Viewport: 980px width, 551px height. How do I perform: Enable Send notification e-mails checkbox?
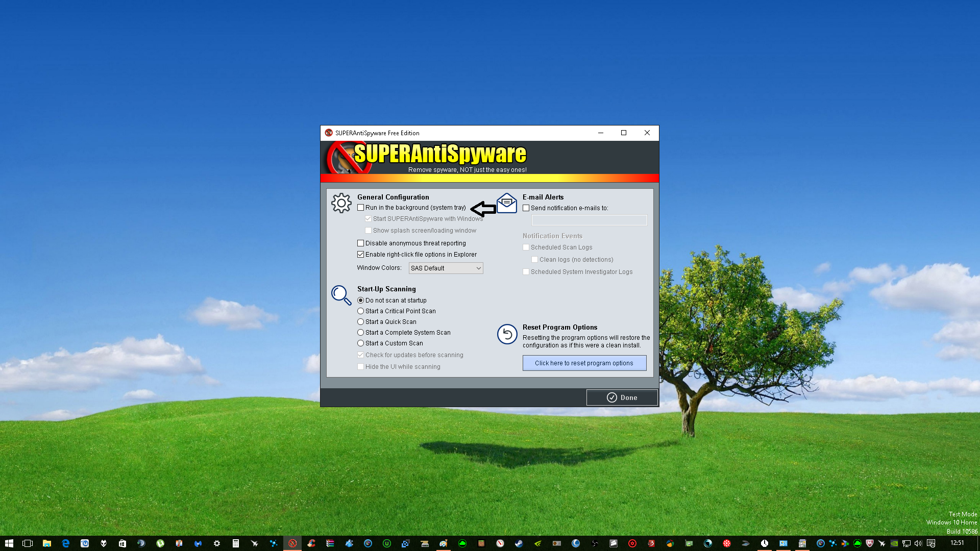coord(526,208)
